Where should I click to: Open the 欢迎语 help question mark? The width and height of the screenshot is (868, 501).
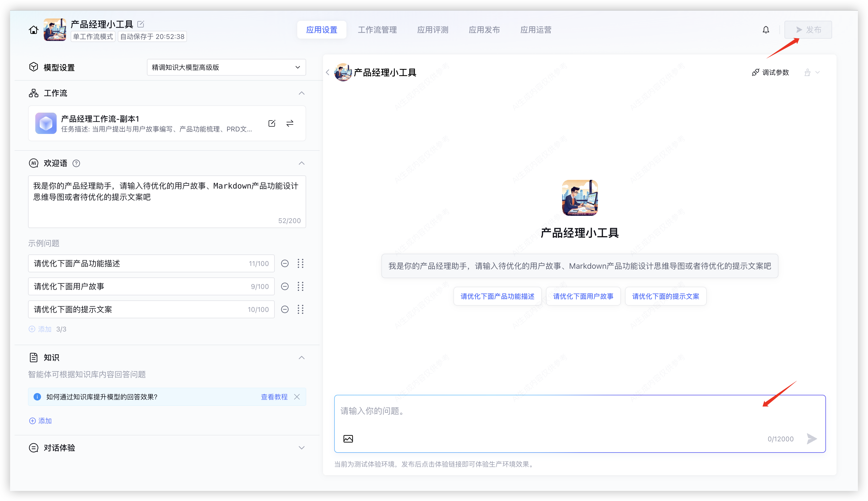pyautogui.click(x=77, y=163)
